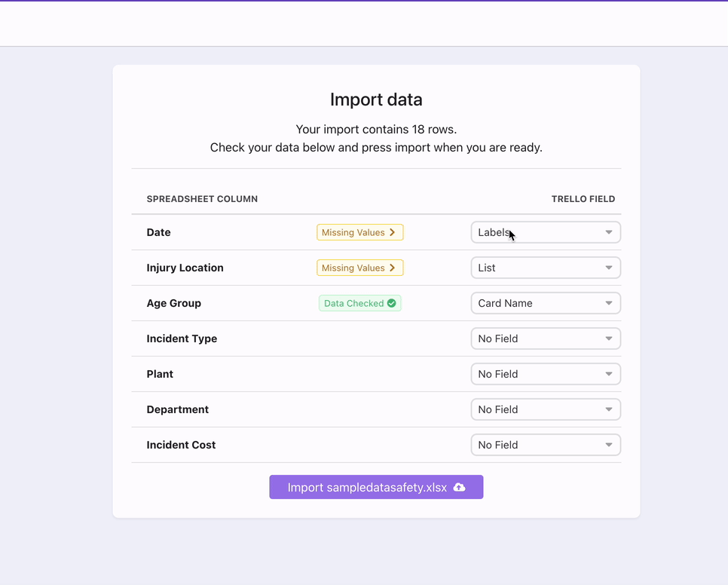This screenshot has height=585, width=728.
Task: Open the No Field dropdown for Incident Type
Action: pyautogui.click(x=546, y=338)
